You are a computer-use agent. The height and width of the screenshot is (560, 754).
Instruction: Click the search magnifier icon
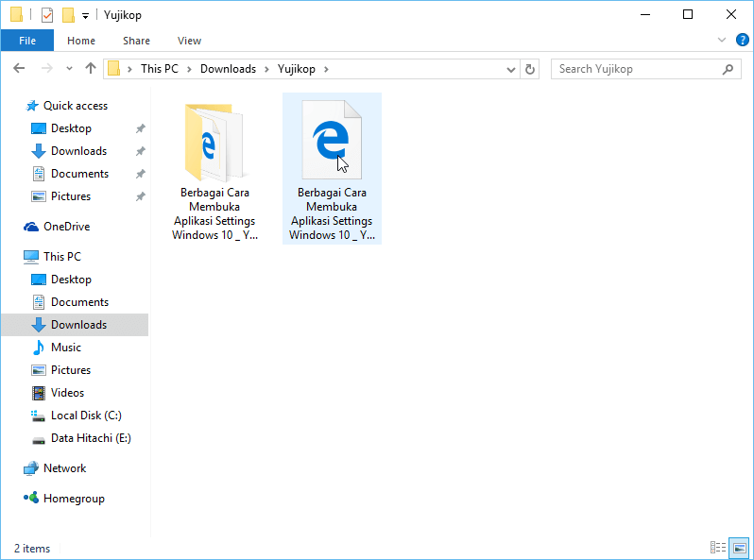(x=728, y=69)
